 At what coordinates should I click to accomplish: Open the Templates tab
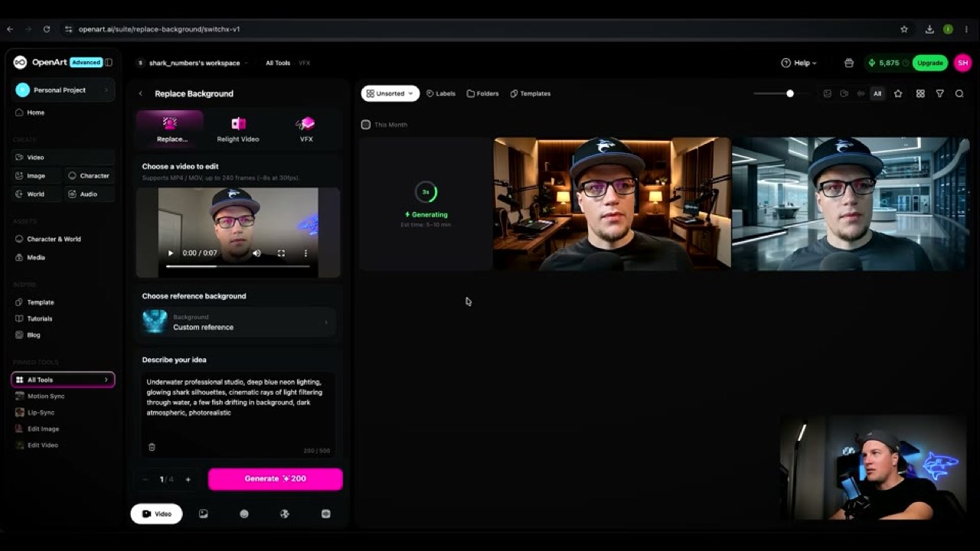(x=530, y=93)
